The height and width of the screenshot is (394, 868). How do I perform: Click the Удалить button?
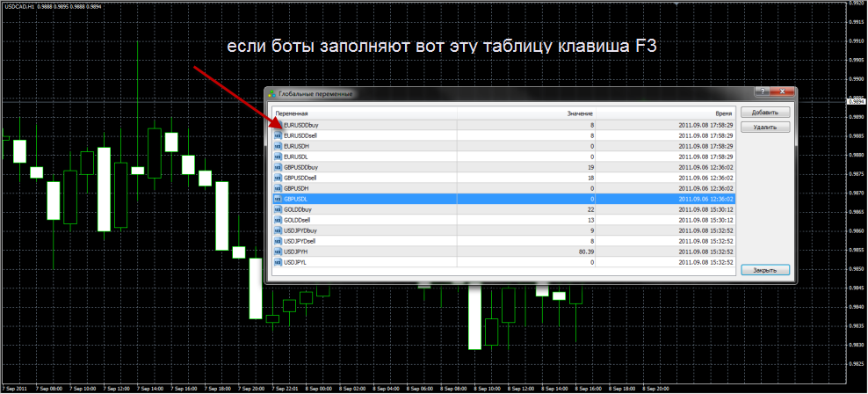765,127
